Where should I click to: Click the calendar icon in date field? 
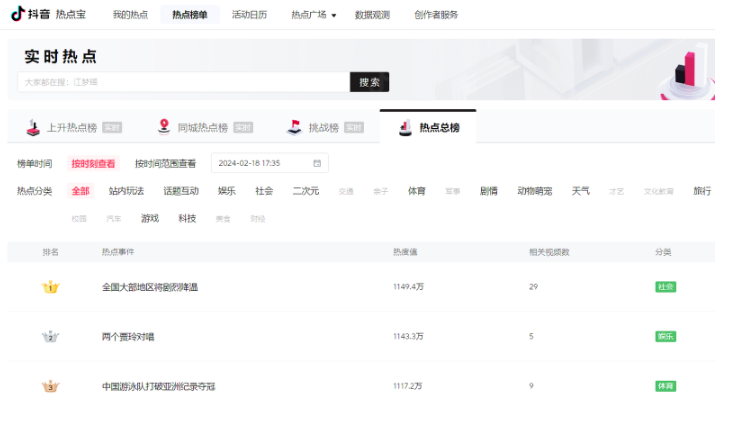pos(317,163)
